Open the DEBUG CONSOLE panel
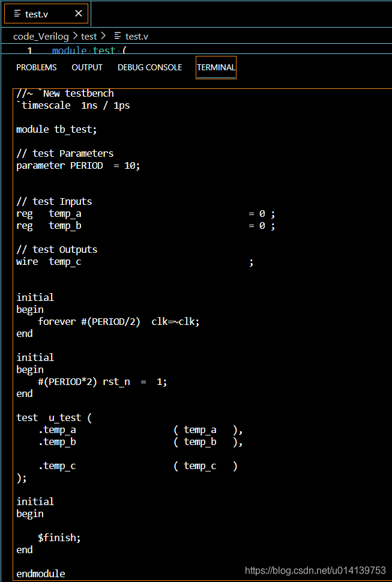 pos(149,67)
